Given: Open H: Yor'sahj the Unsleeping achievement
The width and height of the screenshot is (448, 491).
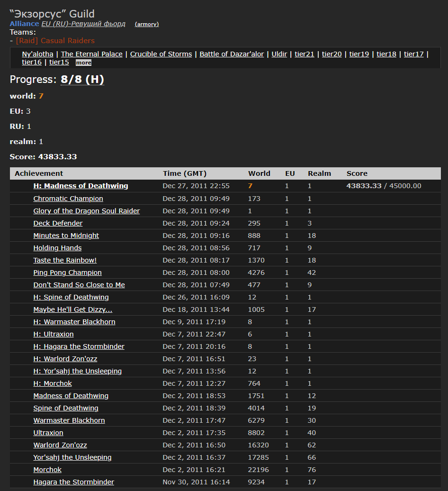Looking at the screenshot, I should 78,371.
